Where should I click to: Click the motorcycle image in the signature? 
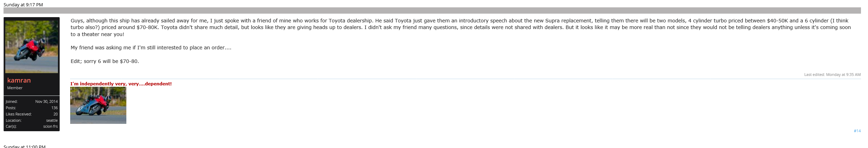coord(98,105)
